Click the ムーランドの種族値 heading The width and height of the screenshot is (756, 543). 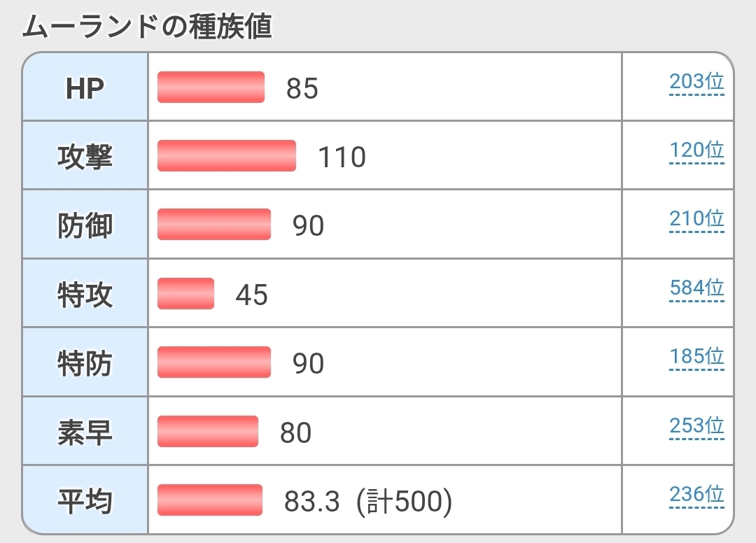point(147,27)
